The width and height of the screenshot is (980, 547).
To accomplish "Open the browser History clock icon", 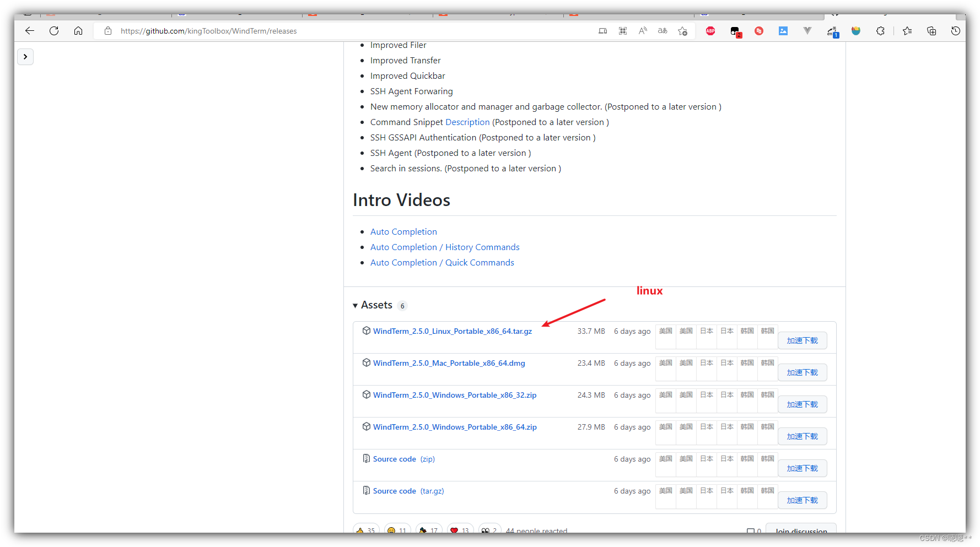I will [x=956, y=31].
